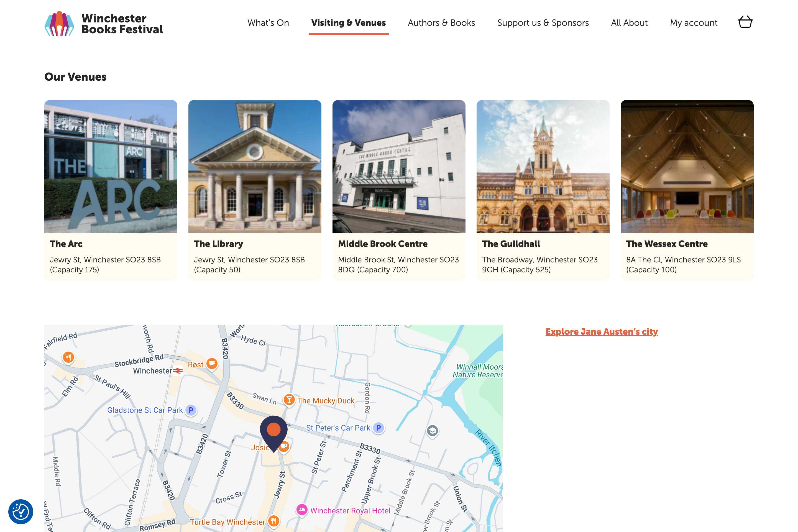Click The Guildhall building photo

pos(543,166)
